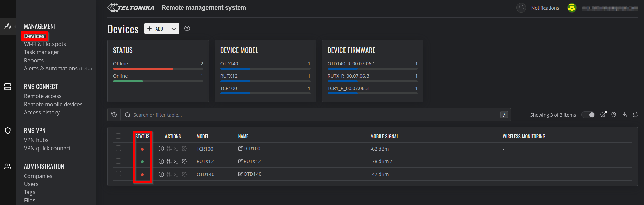644x205 pixels.
Task: Open Users administration page
Action: click(31, 184)
